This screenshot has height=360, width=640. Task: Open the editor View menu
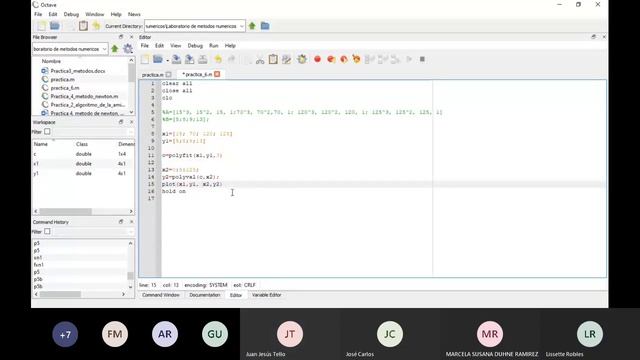coord(176,46)
